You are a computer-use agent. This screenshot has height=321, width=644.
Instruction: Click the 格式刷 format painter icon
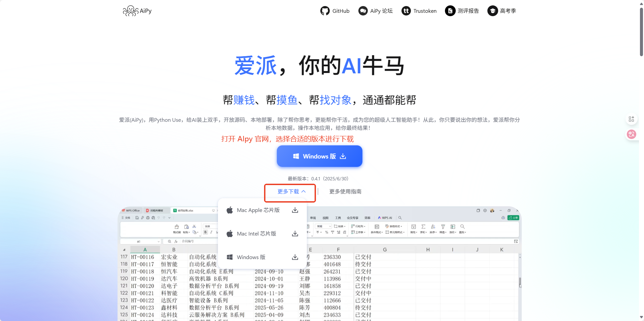177,227
